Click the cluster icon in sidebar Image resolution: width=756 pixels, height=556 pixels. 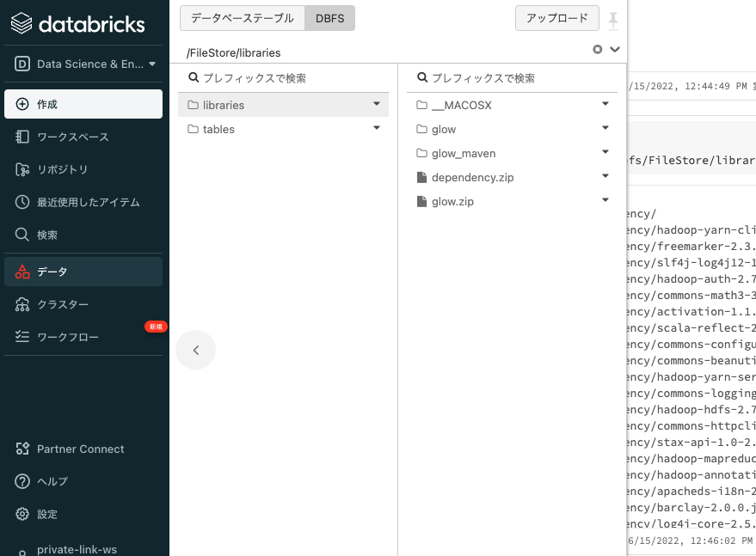[x=22, y=304]
